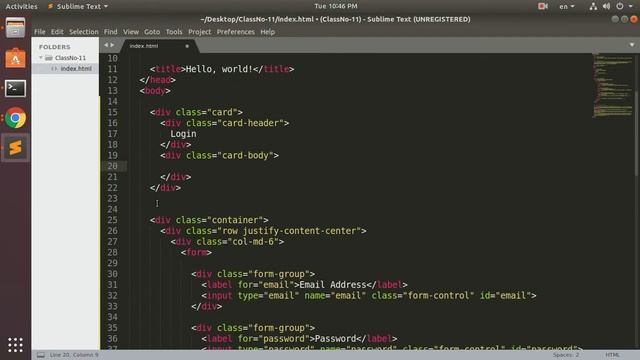
Task: Open the Help menu
Action: point(267,32)
